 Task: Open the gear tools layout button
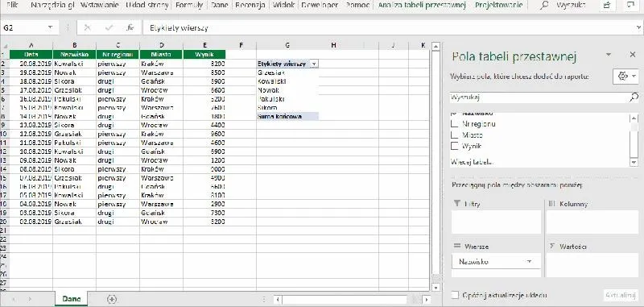tap(625, 77)
